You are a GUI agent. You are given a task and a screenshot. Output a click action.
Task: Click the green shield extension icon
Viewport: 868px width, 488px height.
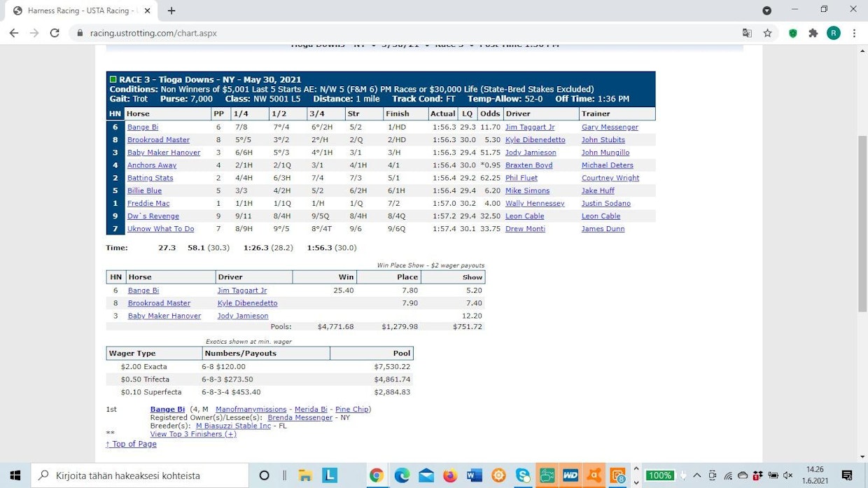[x=793, y=33]
